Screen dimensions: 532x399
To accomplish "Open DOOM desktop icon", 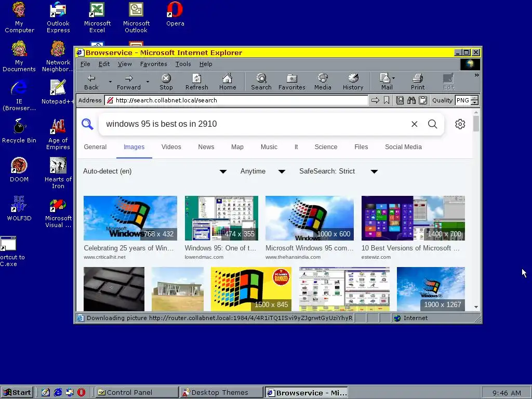I will click(19, 170).
